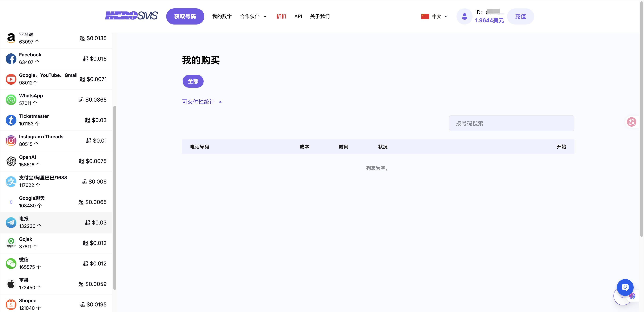Click the 微信 count 165575 个
This screenshot has width=644, height=312.
tap(30, 267)
